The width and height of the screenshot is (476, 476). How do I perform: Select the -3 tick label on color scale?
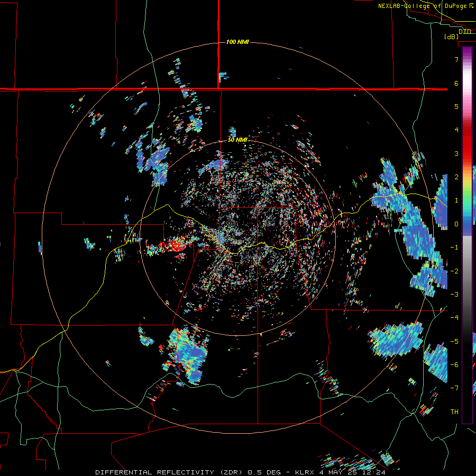click(x=454, y=295)
